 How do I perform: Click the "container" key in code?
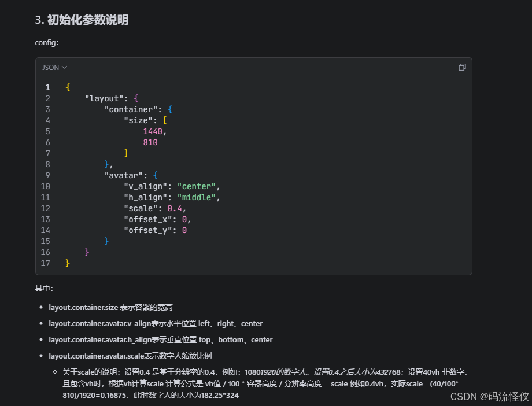coord(131,109)
